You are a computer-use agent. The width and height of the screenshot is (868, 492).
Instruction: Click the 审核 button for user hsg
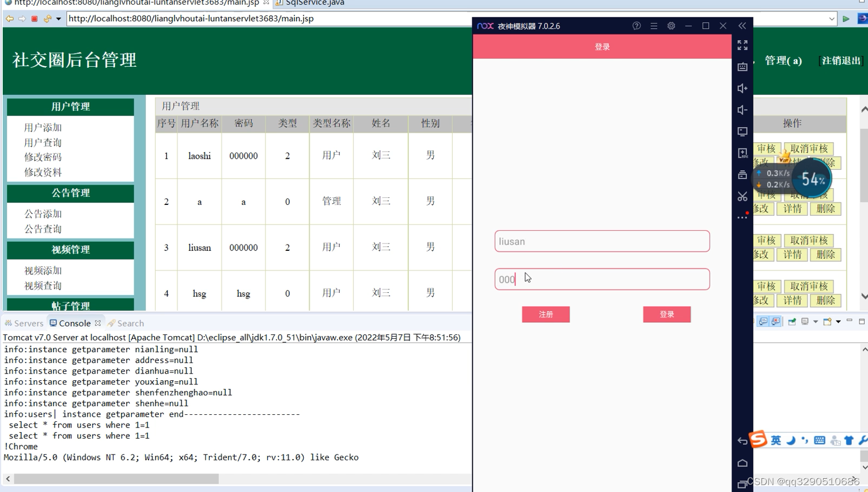tap(767, 286)
